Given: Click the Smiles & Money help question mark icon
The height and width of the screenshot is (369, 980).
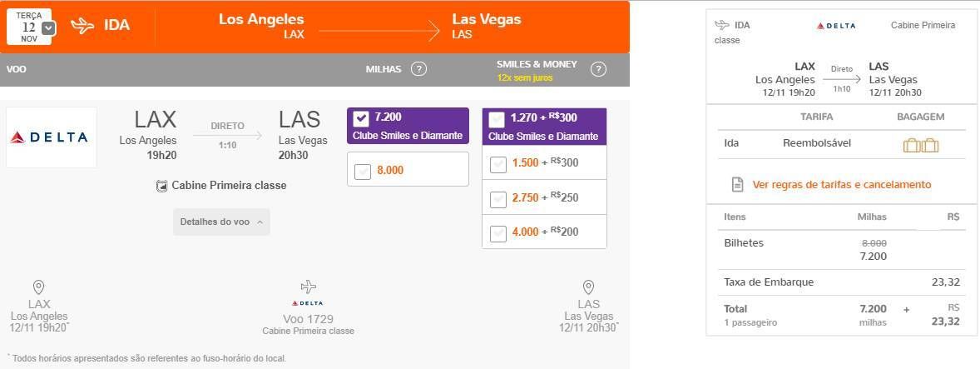Looking at the screenshot, I should (x=599, y=69).
